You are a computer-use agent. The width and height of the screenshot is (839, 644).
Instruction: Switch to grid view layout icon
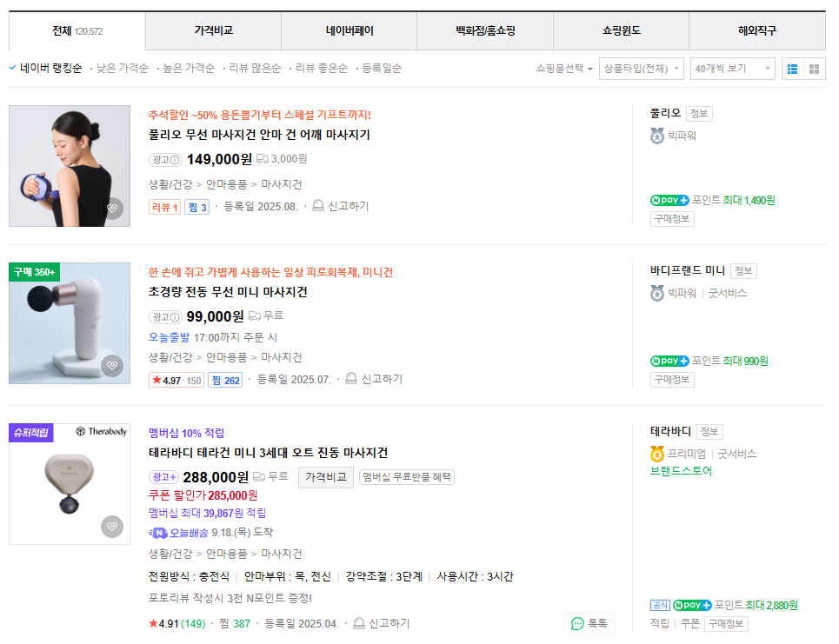pos(815,69)
